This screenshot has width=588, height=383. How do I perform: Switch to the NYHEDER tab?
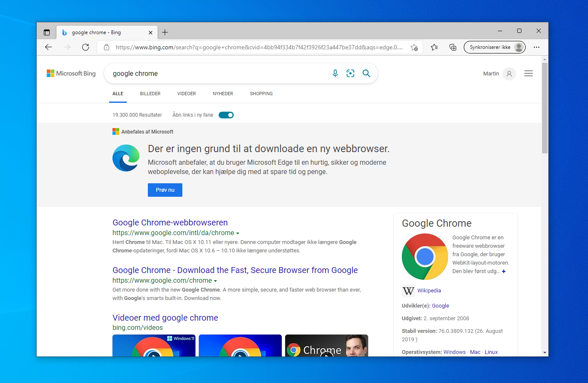pyautogui.click(x=222, y=94)
